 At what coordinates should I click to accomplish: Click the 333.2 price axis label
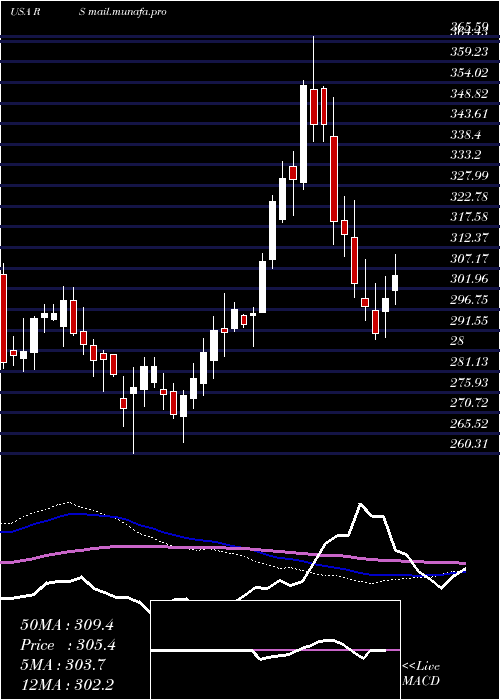coord(466,155)
